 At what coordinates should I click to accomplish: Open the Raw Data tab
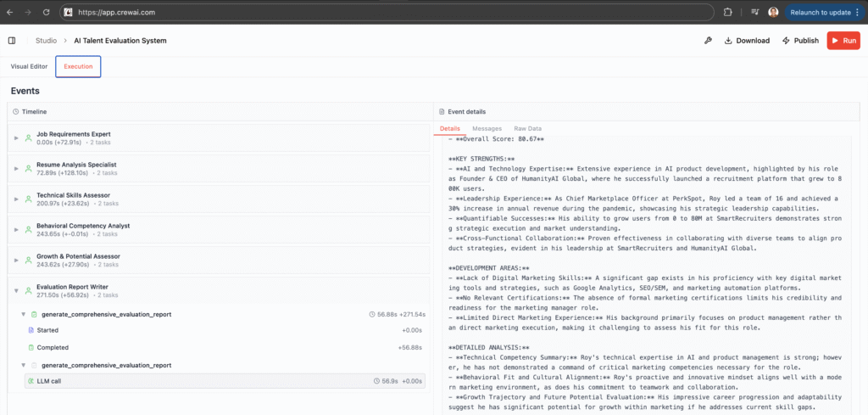click(x=528, y=128)
